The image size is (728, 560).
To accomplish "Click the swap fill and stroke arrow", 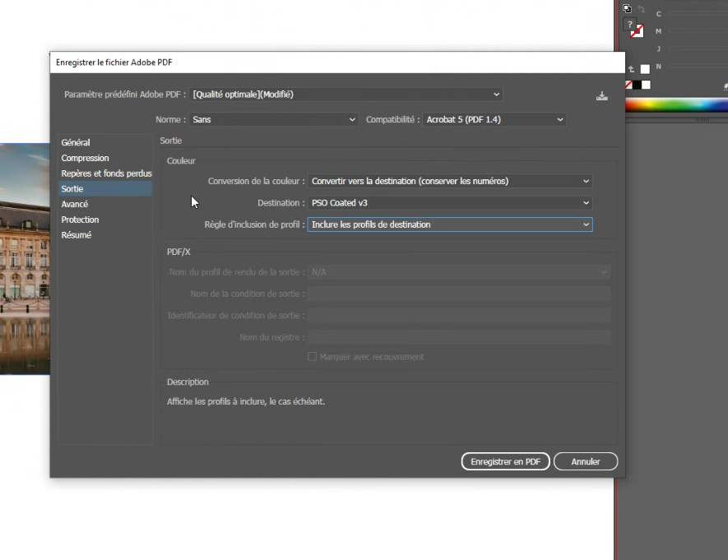I will [x=642, y=8].
